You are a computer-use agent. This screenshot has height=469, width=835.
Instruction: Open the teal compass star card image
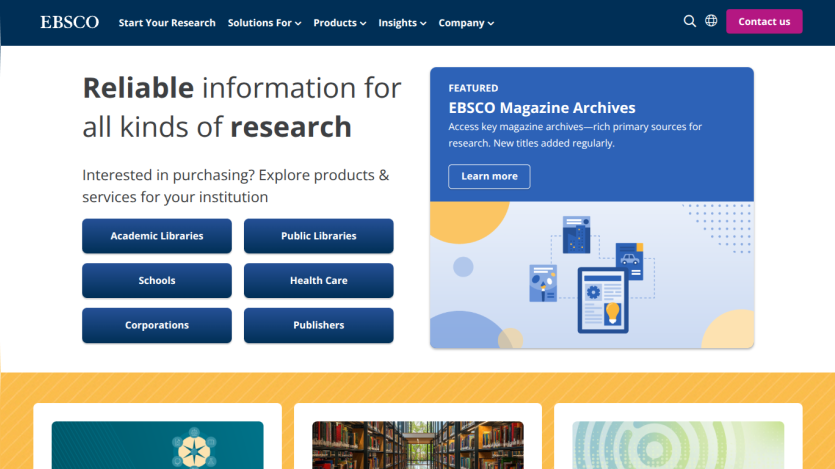(158, 445)
